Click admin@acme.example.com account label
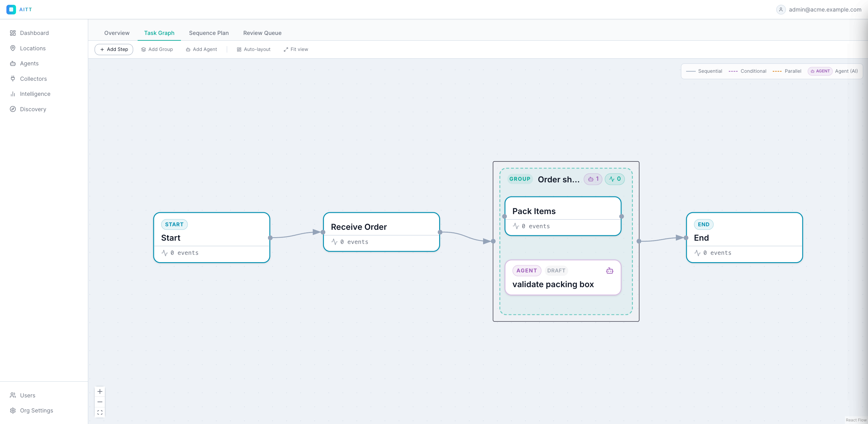 coord(825,9)
